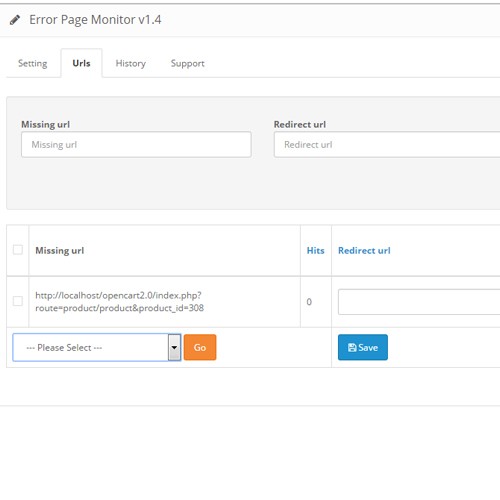
Task: Open the Support tab
Action: tap(188, 63)
